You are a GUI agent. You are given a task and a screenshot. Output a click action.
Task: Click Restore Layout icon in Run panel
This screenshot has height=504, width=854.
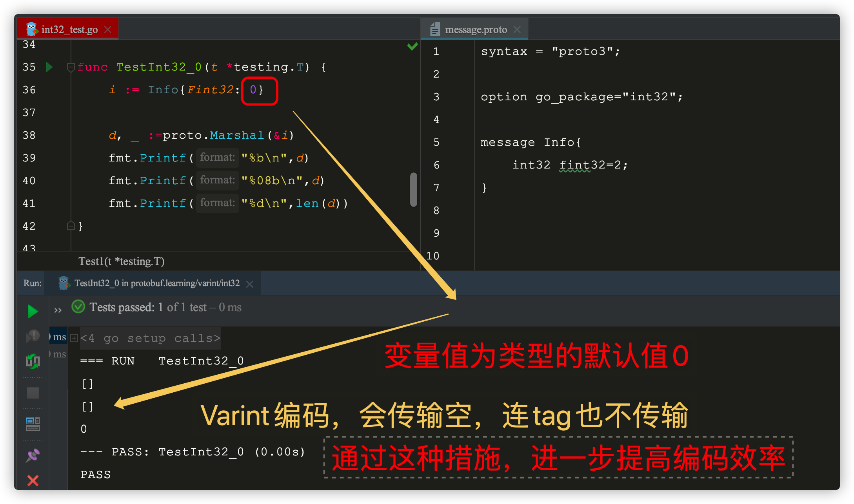33,424
